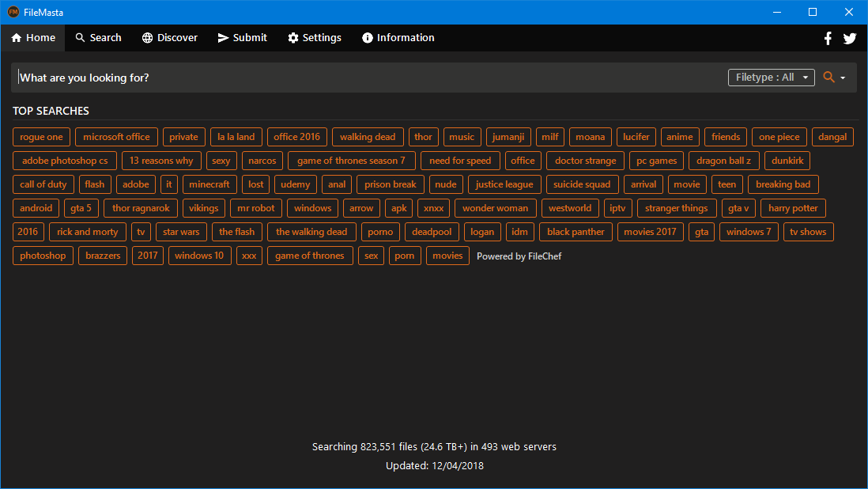Click the Information info icon
Screen dimensions: 868x489
tap(366, 37)
